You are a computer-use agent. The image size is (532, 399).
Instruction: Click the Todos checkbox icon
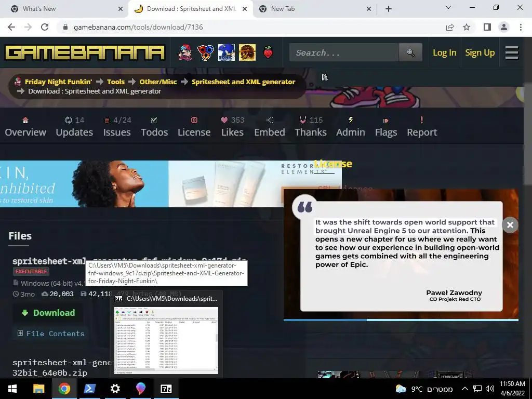(x=154, y=120)
